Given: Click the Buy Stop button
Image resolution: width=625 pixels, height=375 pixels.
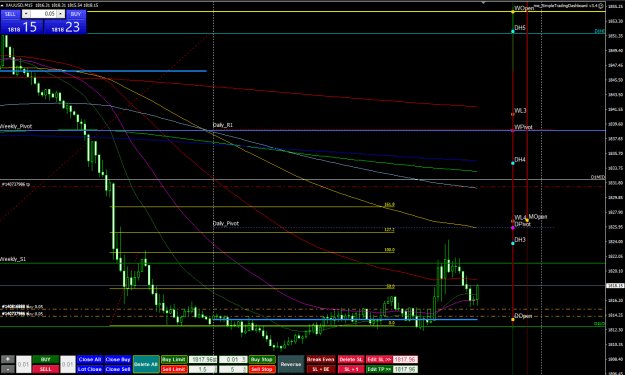Looking at the screenshot, I should (262, 359).
